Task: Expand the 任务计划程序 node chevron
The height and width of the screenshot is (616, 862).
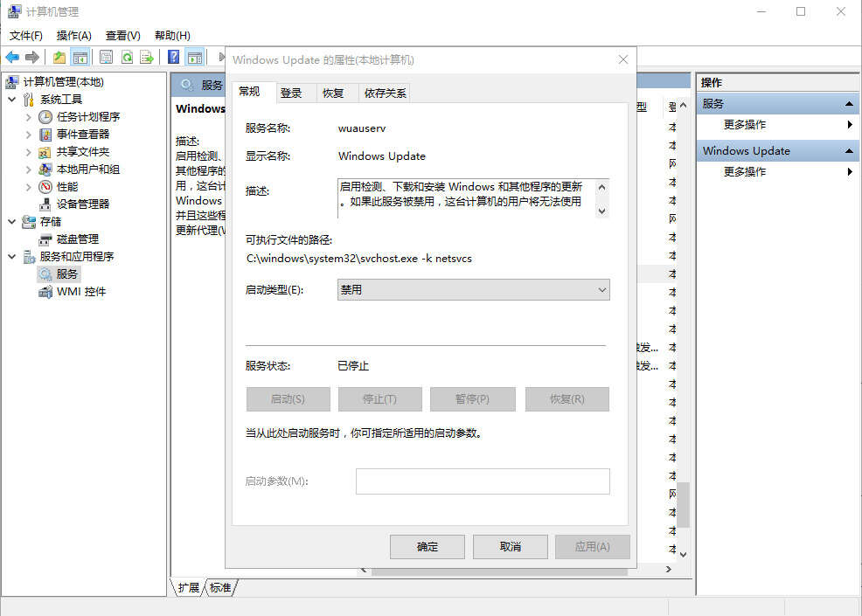Action: click(29, 116)
